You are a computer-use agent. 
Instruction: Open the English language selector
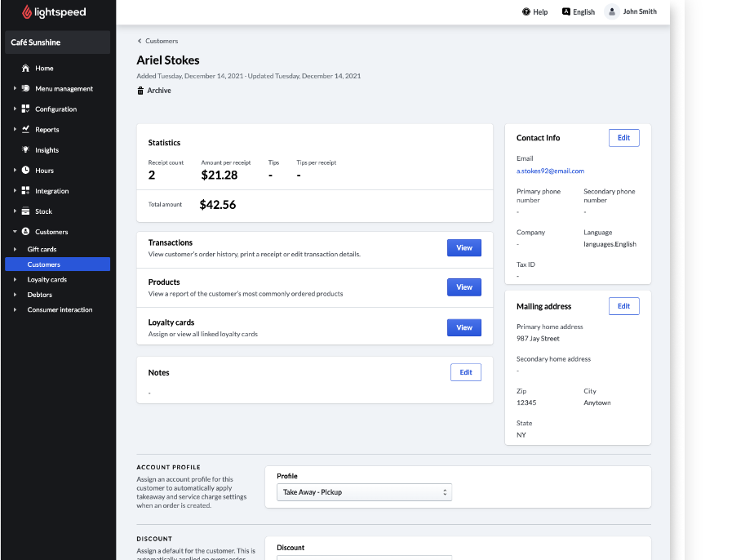click(579, 12)
